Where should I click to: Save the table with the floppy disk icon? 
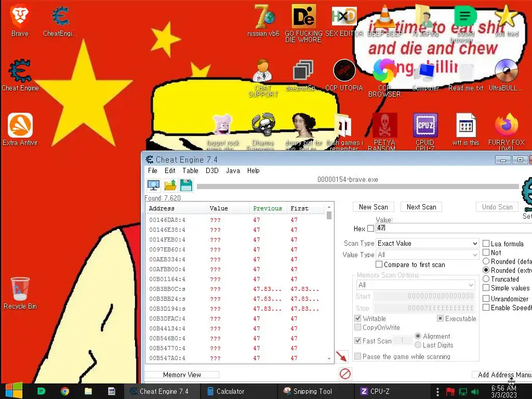(186, 185)
